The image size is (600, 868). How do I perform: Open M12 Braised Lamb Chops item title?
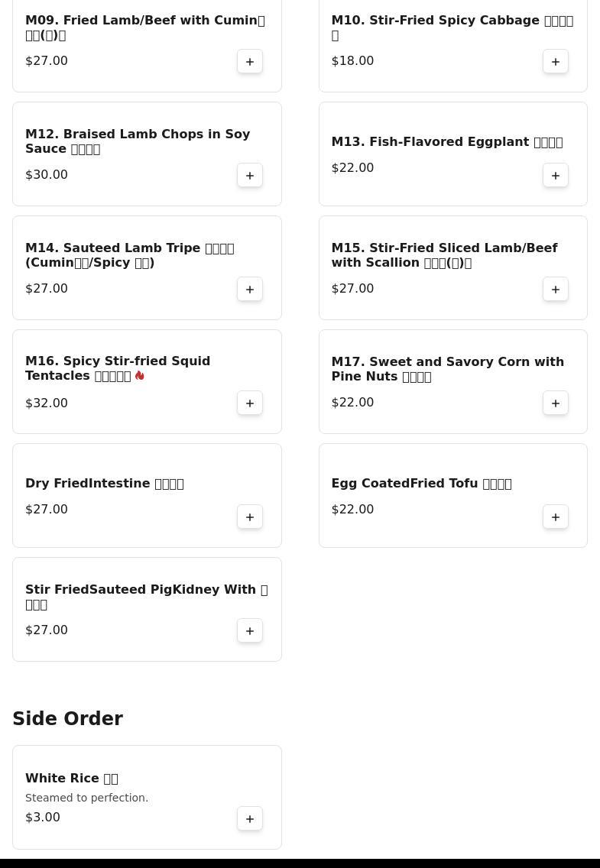(x=138, y=141)
